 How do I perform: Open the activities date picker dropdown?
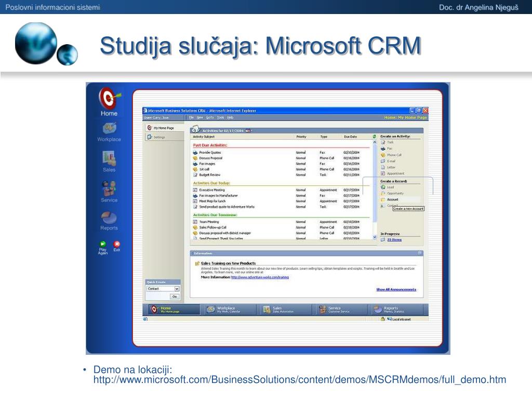click(x=249, y=130)
